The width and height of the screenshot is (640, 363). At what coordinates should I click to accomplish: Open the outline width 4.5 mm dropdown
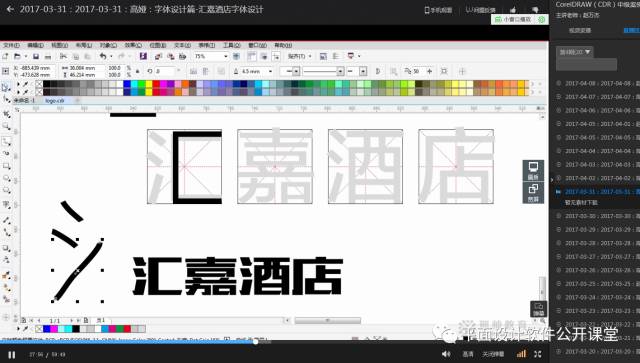[270, 71]
